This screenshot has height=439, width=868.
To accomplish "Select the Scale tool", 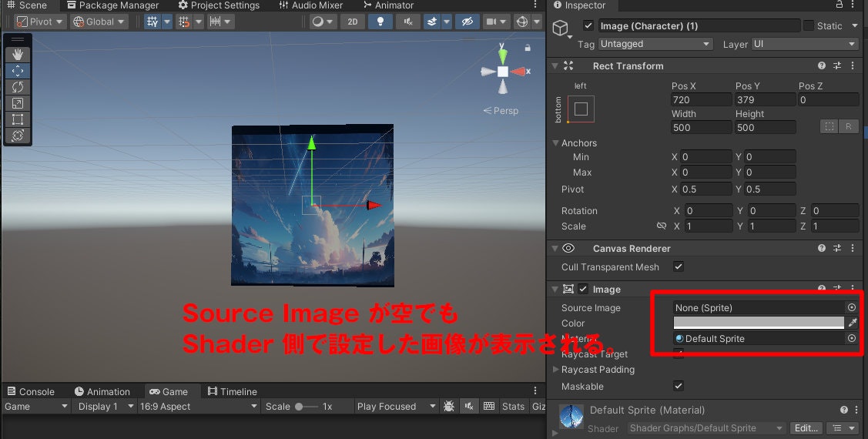I will (18, 103).
